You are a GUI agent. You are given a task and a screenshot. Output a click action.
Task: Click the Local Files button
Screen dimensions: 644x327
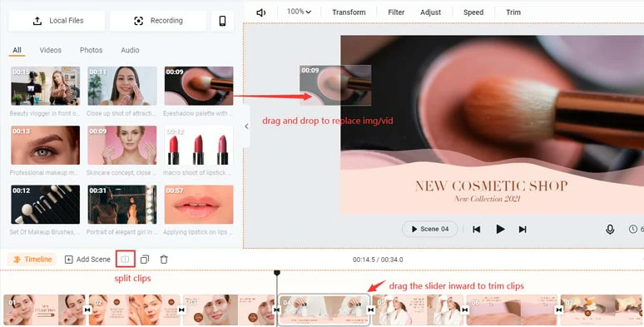tap(57, 21)
